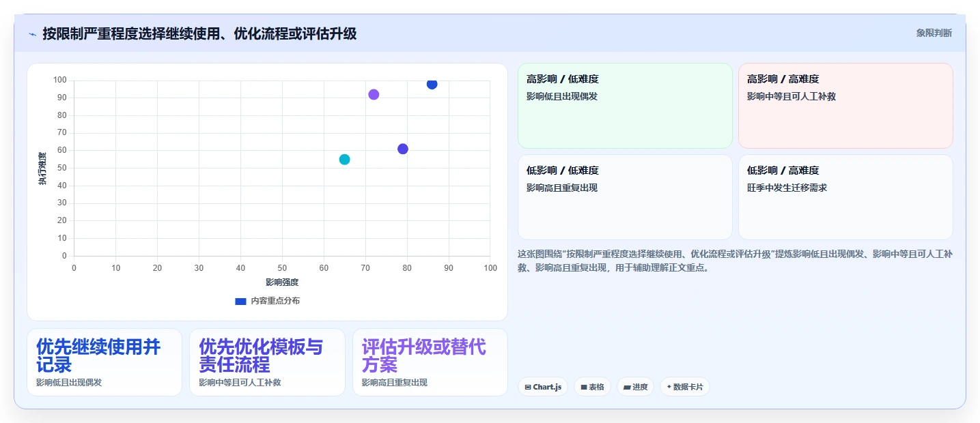
Task: Open the 优先继续使用并记录 data card
Action: (104, 362)
